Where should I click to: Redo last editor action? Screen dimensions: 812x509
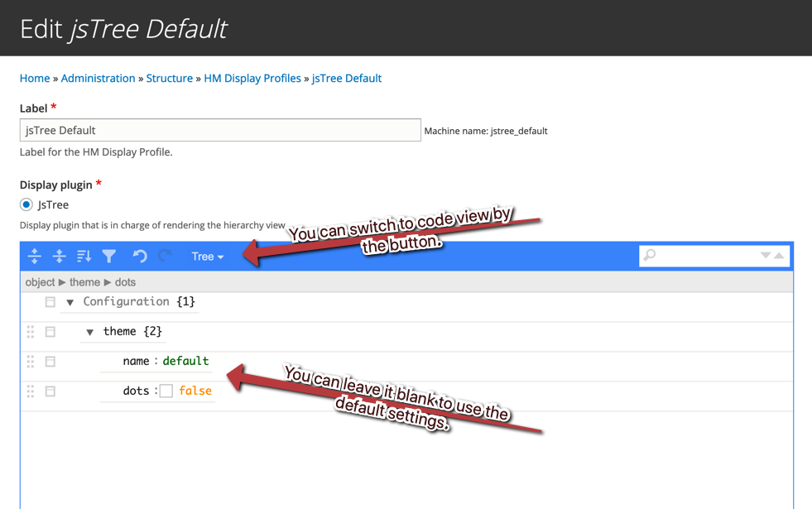[x=165, y=256]
